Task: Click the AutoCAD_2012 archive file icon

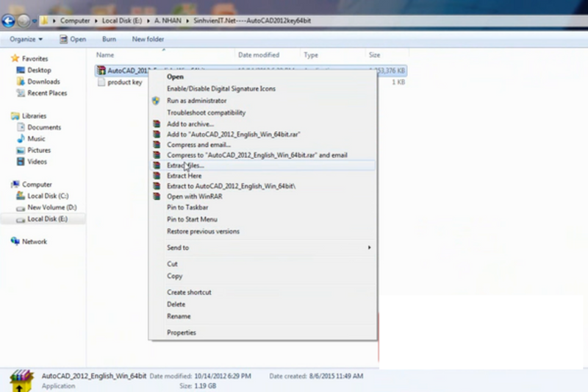Action: (101, 71)
